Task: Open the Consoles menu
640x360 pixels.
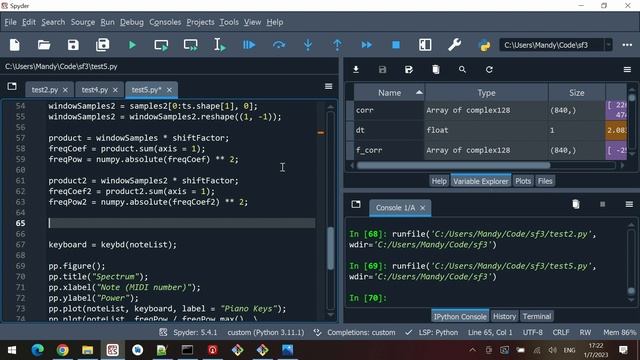Action: coord(165,22)
